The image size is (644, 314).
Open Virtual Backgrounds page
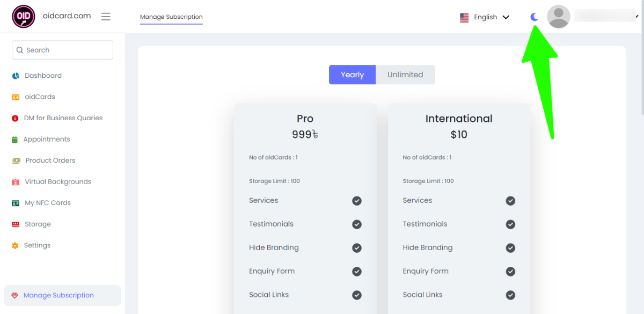point(57,182)
